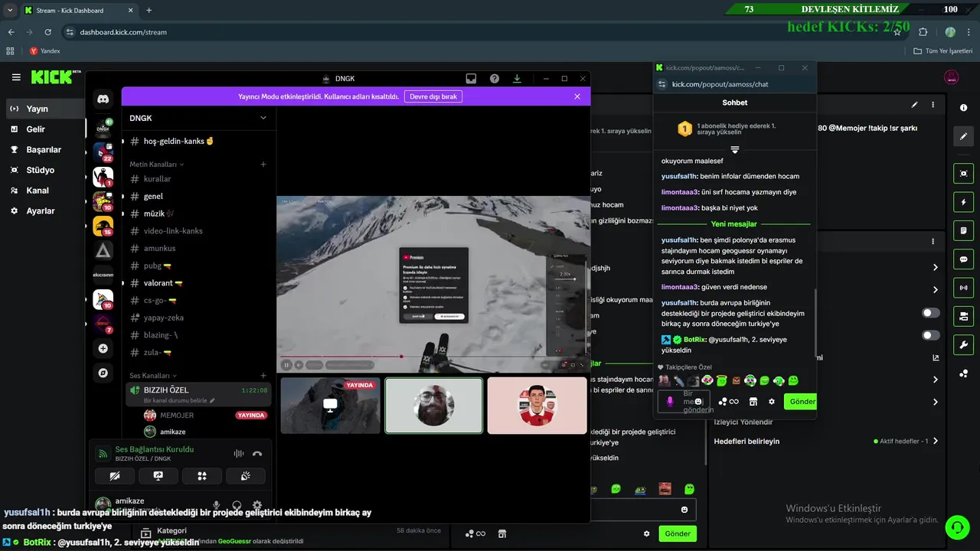Click Discord download update arrow icon
Image resolution: width=980 pixels, height=551 pixels.
[x=517, y=78]
